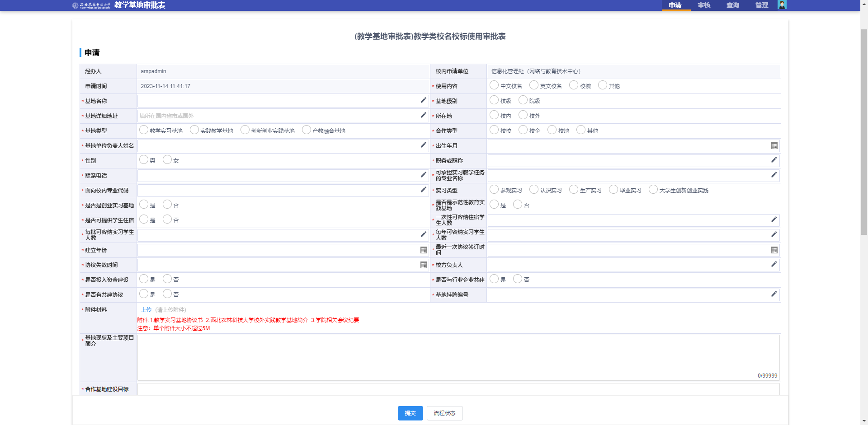Click pencil icon in 职务或职称 field
Image resolution: width=868 pixels, height=425 pixels.
[x=774, y=160]
